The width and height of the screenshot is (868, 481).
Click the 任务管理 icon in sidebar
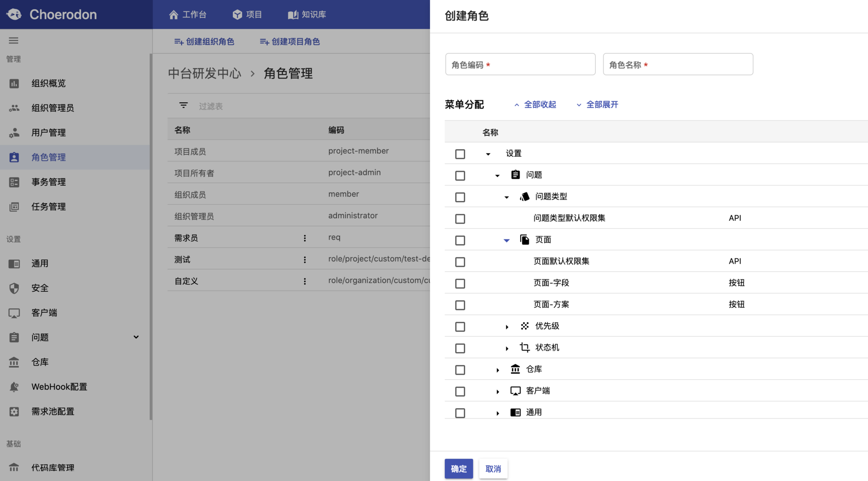(14, 207)
